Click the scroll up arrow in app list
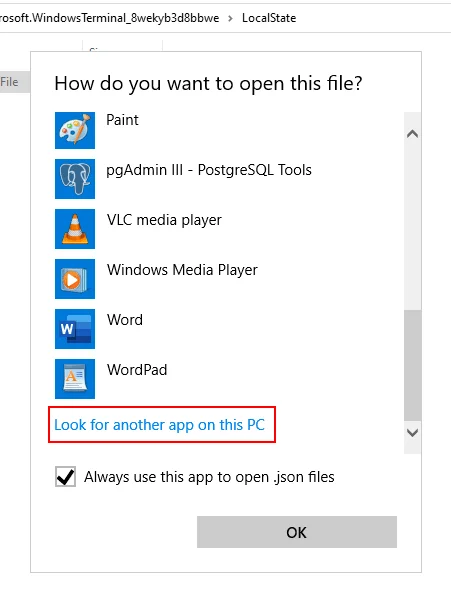This screenshot has height=594, width=451. point(412,134)
